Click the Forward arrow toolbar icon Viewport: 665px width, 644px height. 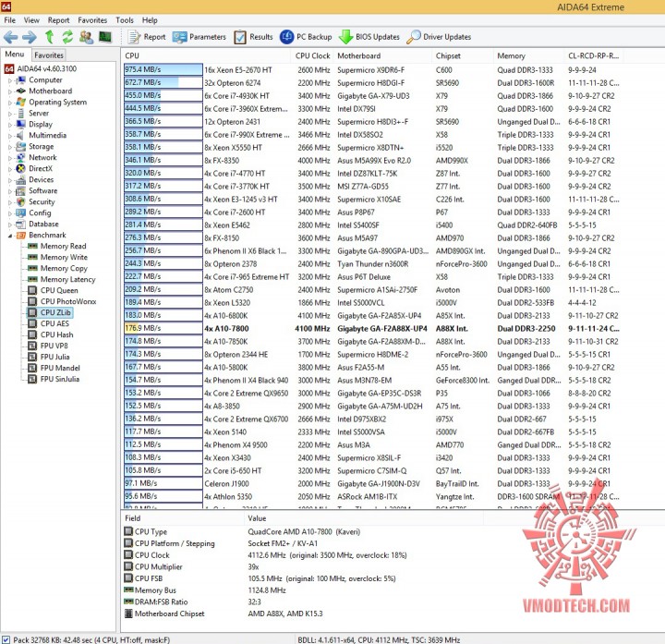30,37
